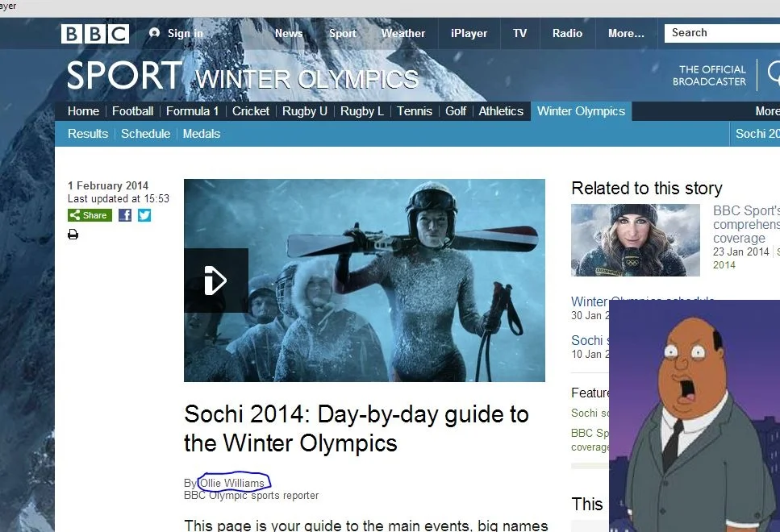Play the video with iPlayer play icon
The height and width of the screenshot is (532, 780).
click(216, 281)
